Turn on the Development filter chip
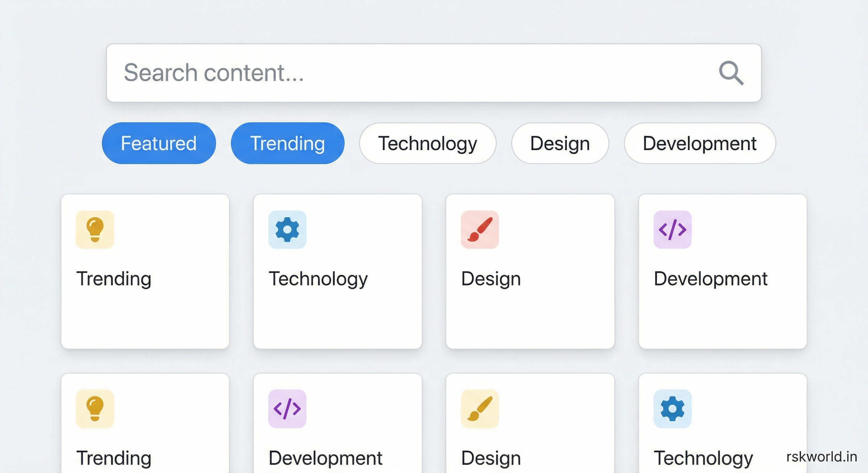 coord(699,143)
